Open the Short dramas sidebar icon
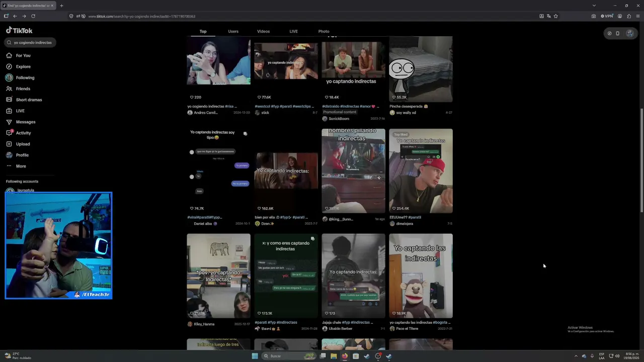Image resolution: width=644 pixels, height=362 pixels. pyautogui.click(x=9, y=100)
